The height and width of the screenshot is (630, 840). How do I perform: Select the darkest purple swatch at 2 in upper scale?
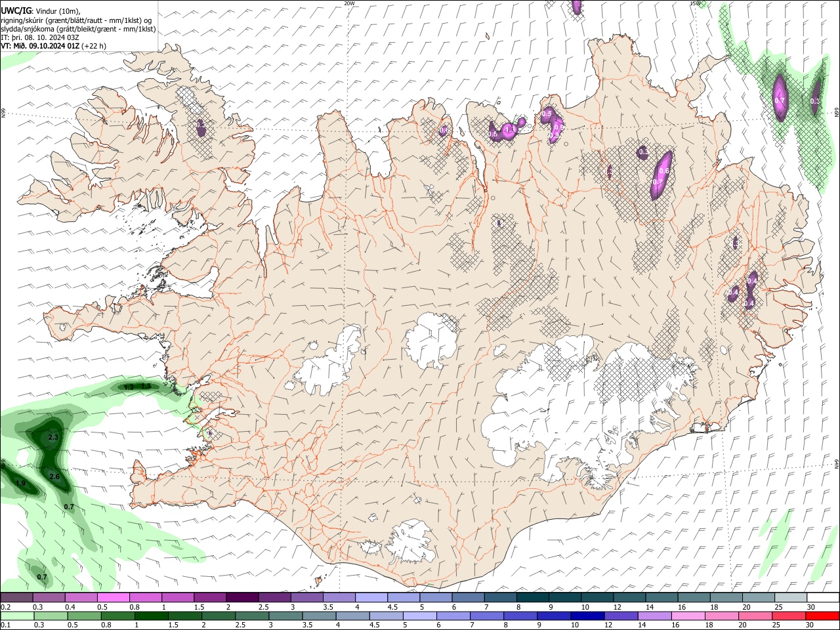click(241, 597)
